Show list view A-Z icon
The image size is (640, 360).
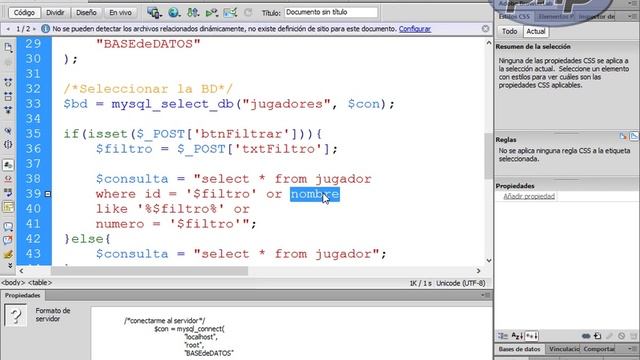517,336
